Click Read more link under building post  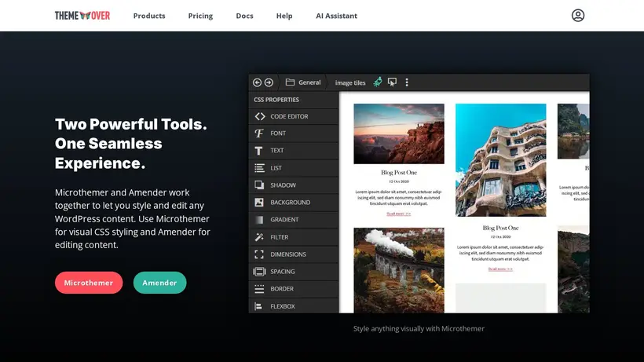coord(500,269)
